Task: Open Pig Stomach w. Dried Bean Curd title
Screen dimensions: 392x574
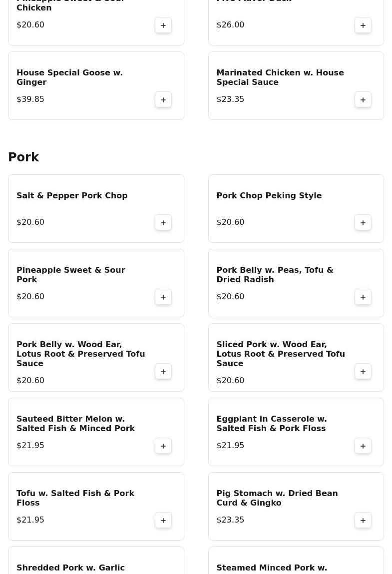Action: pos(277,498)
